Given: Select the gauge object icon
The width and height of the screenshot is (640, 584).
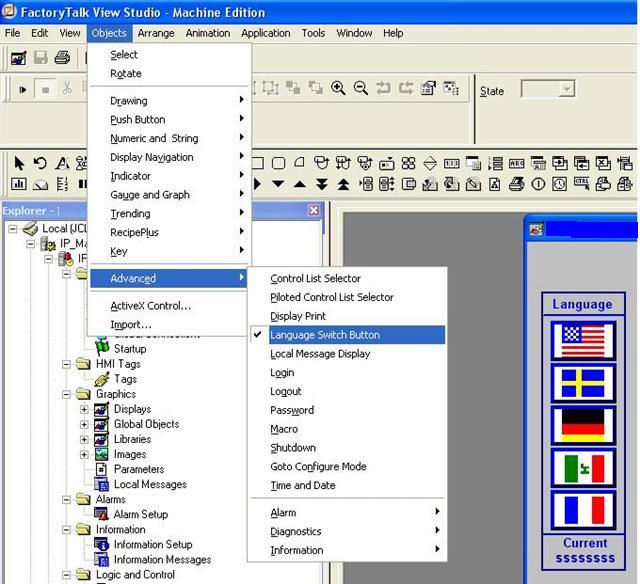Looking at the screenshot, I should (x=40, y=185).
